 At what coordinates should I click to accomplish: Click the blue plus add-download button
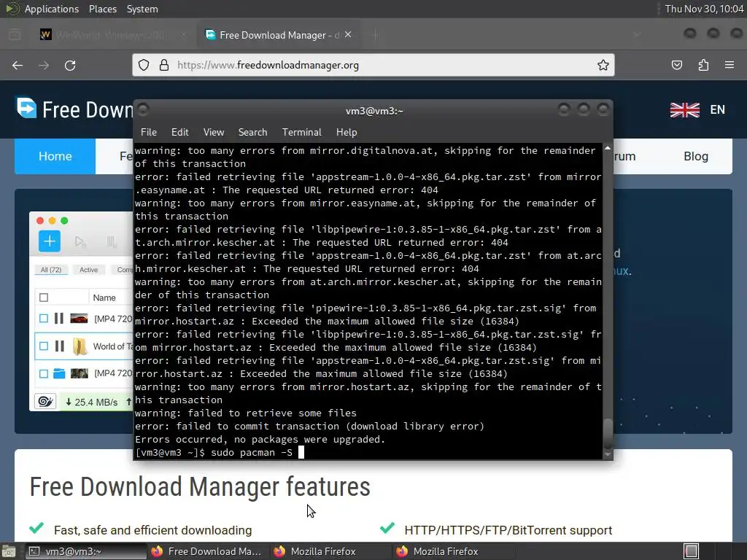click(x=49, y=241)
